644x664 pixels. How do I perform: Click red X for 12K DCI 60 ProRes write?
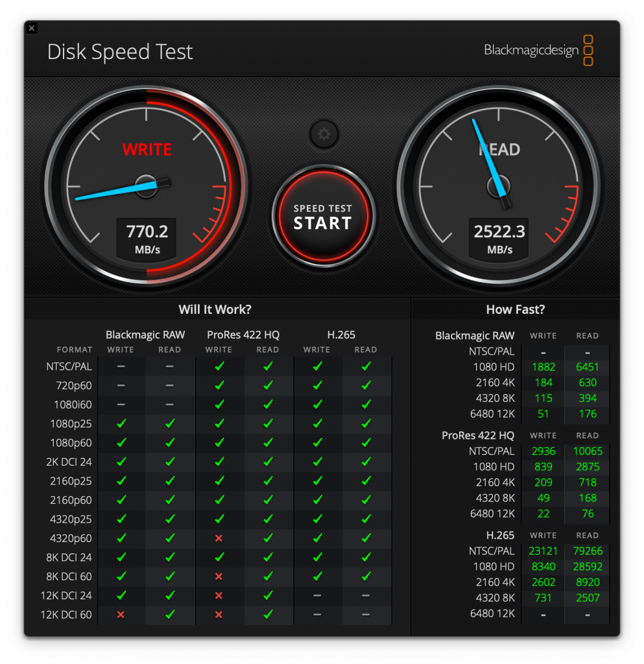[x=219, y=615]
